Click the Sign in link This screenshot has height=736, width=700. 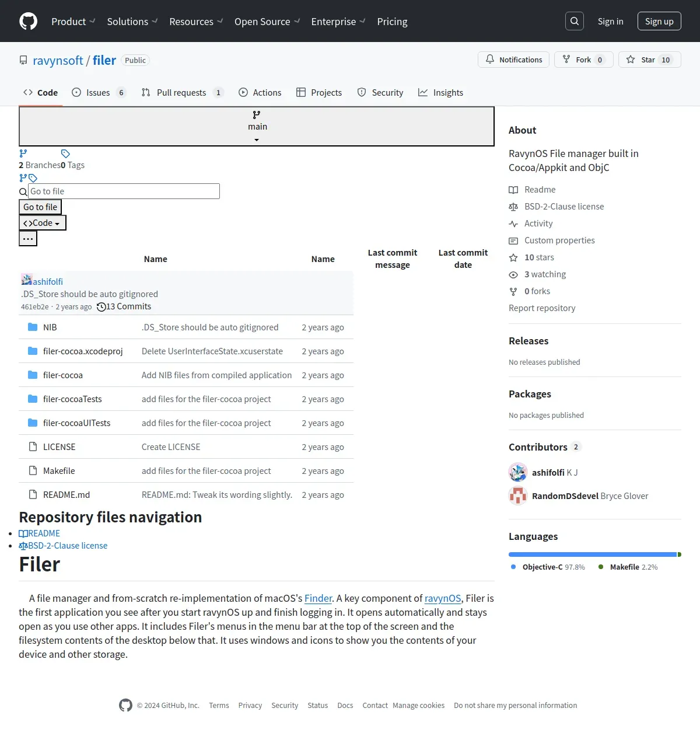point(610,21)
